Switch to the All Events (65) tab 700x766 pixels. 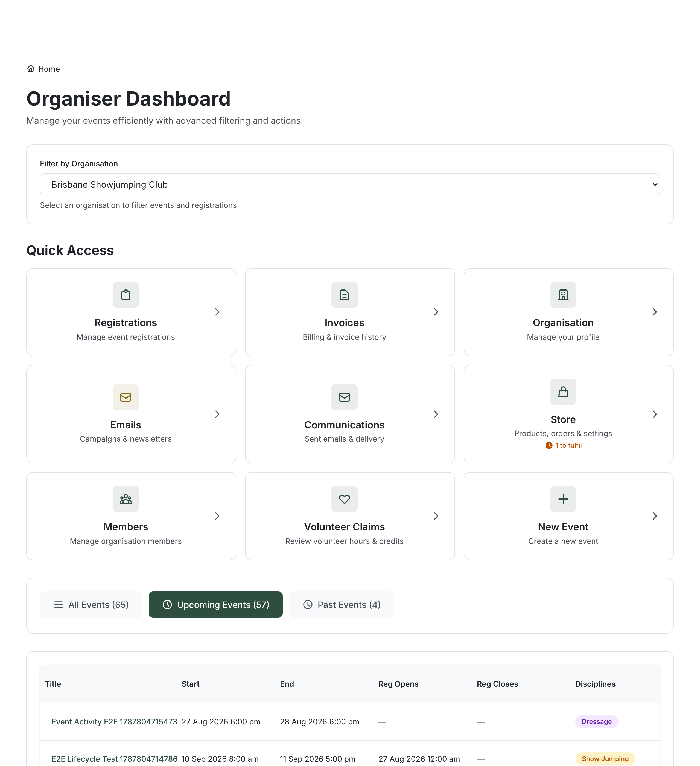pos(91,605)
